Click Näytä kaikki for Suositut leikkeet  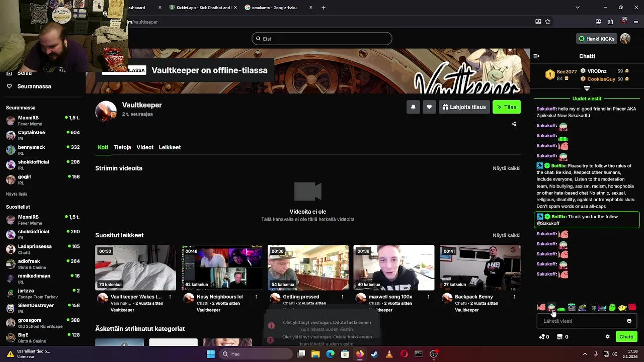tap(506, 235)
